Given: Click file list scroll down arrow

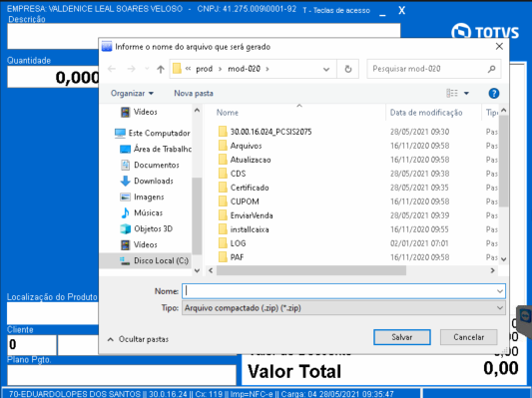Looking at the screenshot, I should (503, 259).
